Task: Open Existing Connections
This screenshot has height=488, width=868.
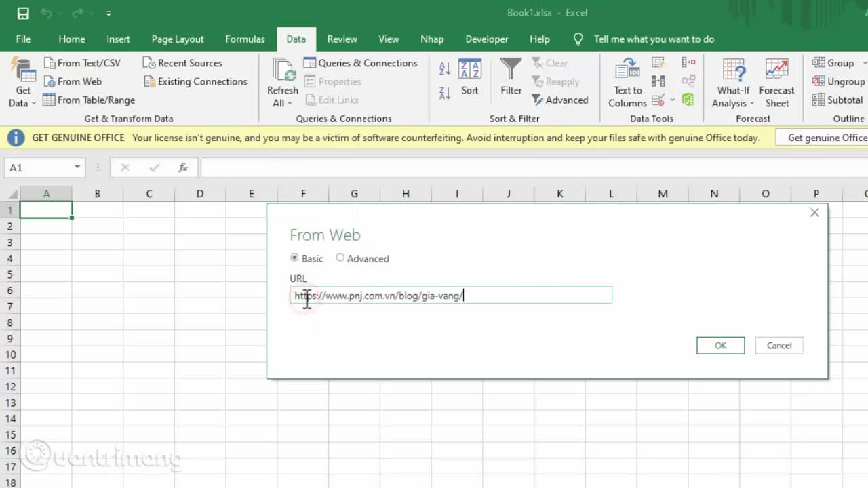Action: tap(195, 81)
